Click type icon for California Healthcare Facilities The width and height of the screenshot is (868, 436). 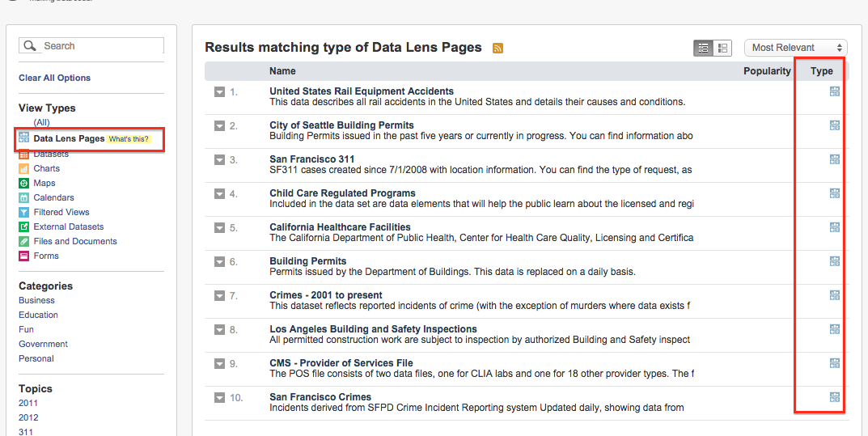point(835,226)
